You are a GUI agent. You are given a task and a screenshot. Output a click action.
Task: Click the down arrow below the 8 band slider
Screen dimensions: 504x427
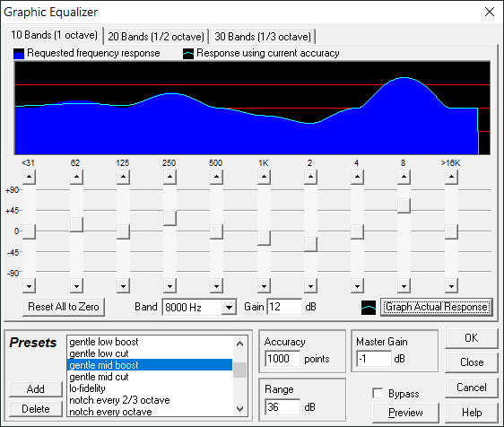404,286
